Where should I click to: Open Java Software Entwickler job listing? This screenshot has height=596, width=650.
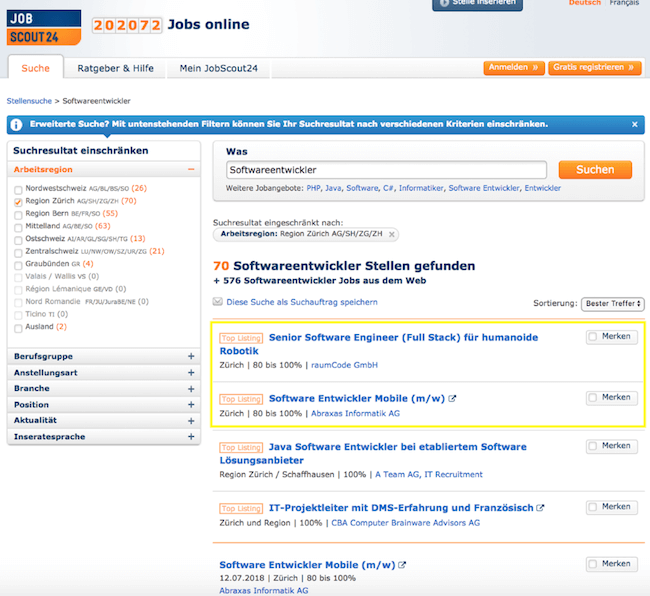click(373, 453)
